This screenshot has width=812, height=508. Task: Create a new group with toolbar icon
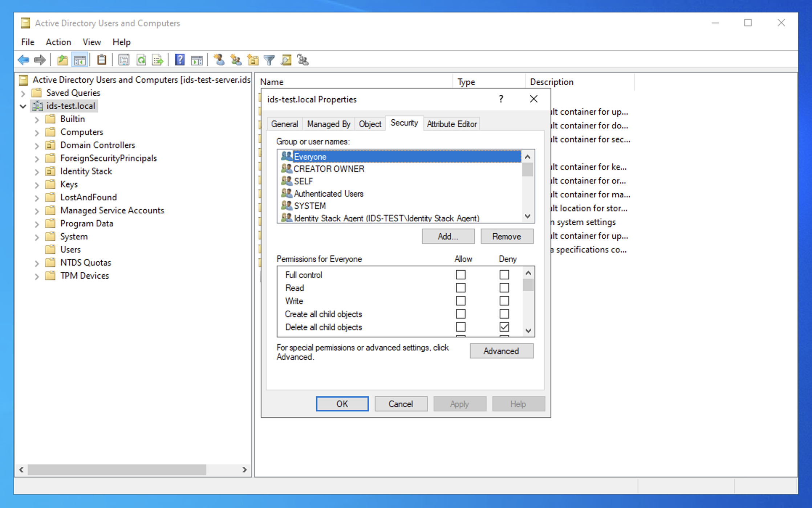pyautogui.click(x=236, y=60)
